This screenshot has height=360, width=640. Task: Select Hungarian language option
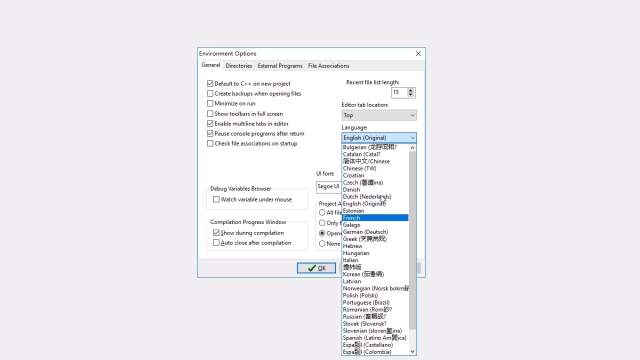(x=375, y=253)
